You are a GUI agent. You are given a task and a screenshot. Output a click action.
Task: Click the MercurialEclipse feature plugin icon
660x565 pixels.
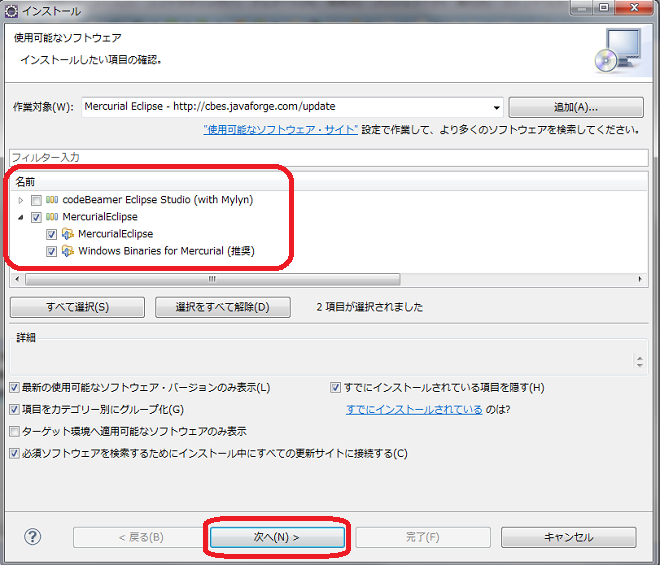click(68, 234)
